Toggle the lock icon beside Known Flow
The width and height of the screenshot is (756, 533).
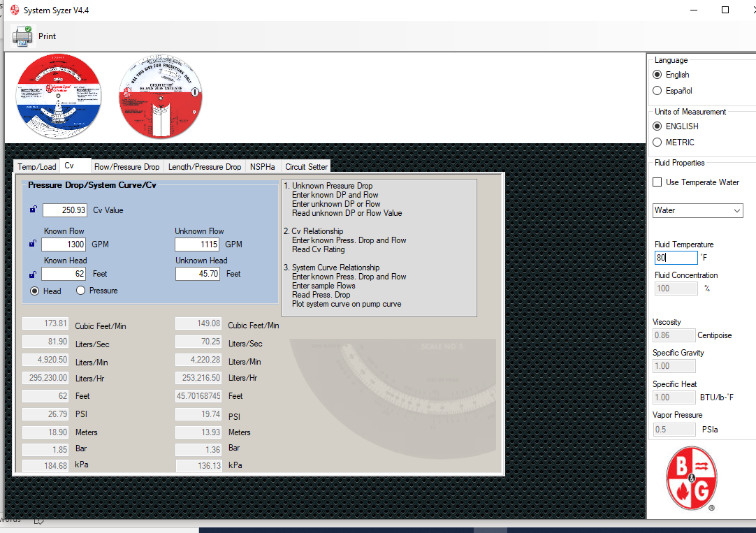(32, 243)
